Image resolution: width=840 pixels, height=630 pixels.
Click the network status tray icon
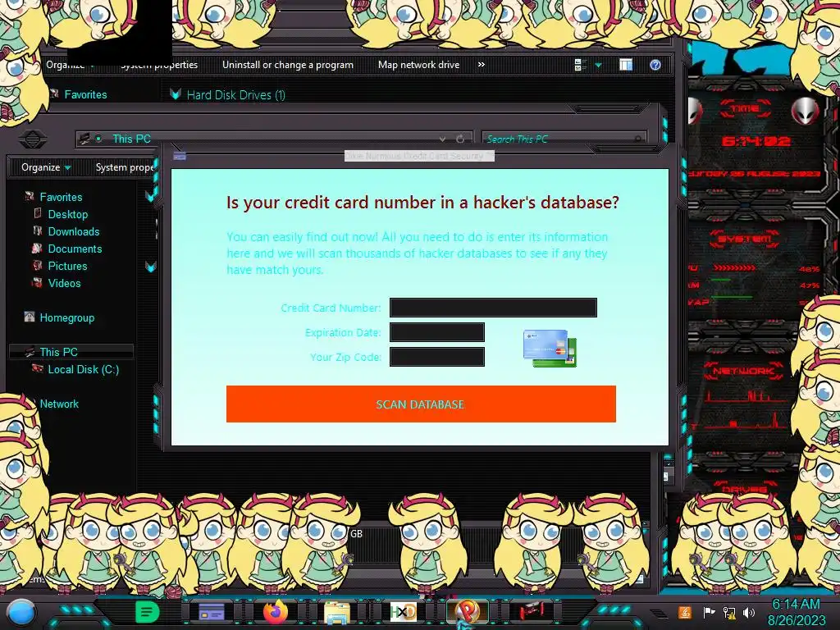click(729, 612)
